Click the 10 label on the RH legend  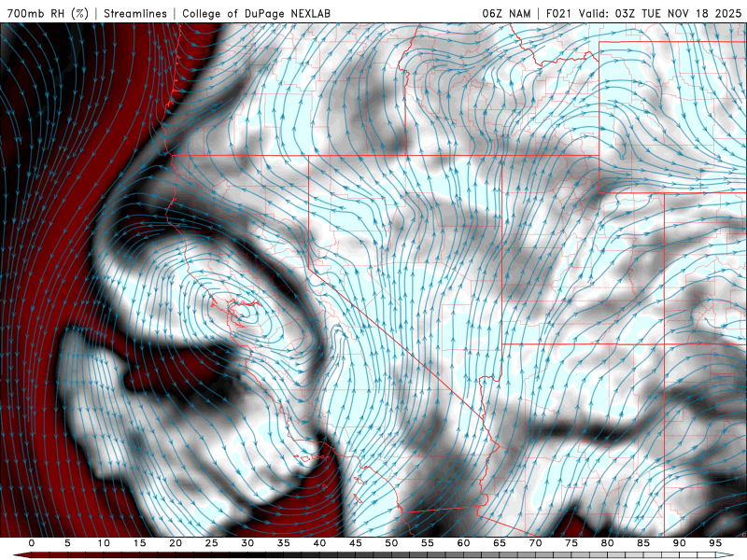104,543
